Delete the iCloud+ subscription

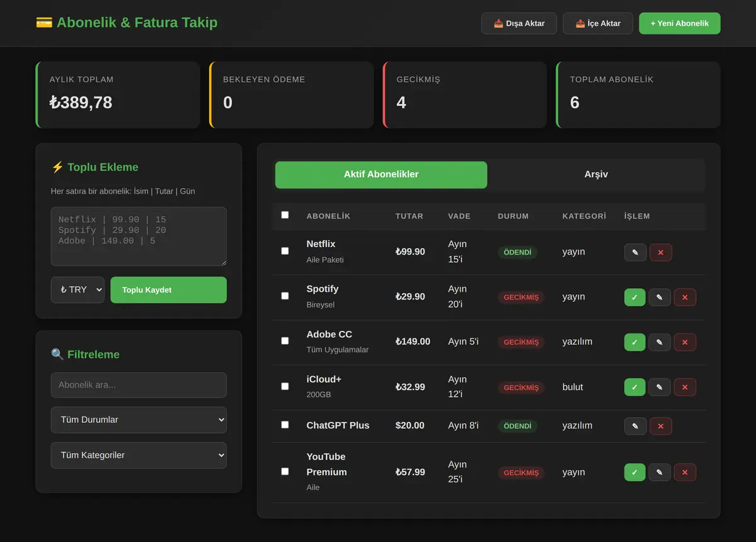pyautogui.click(x=685, y=387)
